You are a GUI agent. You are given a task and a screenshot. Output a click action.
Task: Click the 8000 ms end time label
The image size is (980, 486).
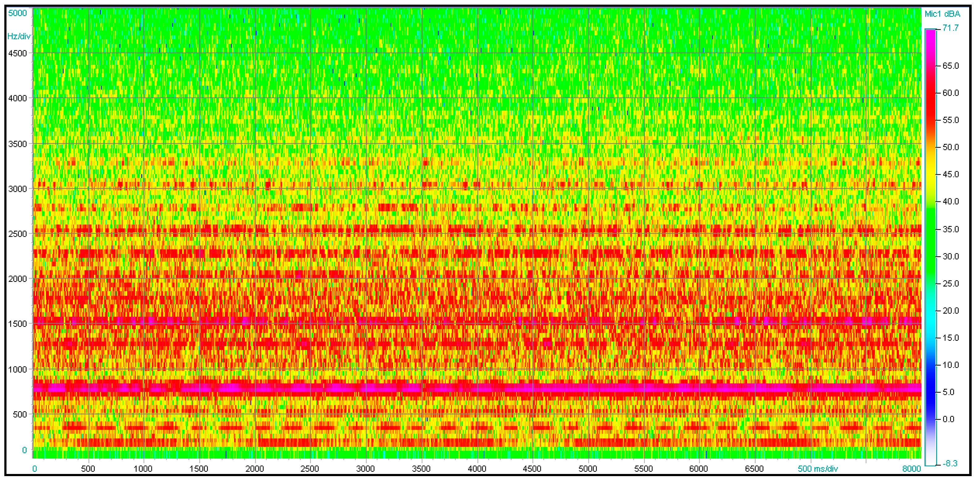coord(911,468)
